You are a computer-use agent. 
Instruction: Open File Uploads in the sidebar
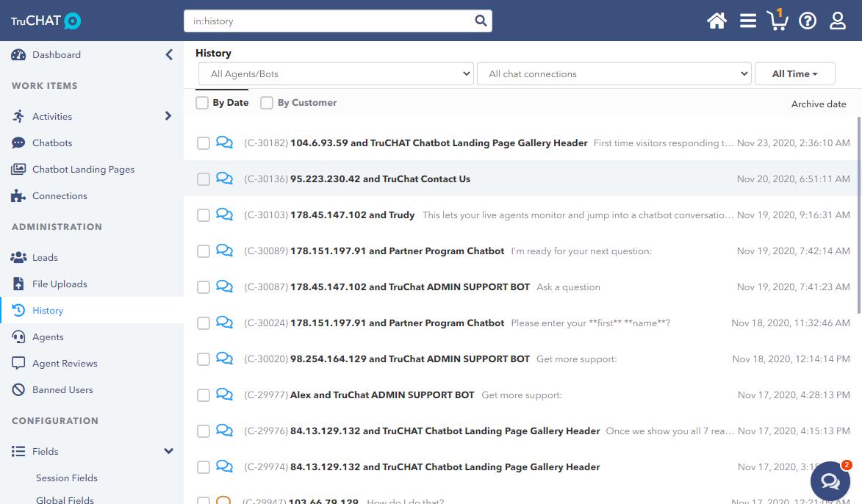[x=60, y=284]
